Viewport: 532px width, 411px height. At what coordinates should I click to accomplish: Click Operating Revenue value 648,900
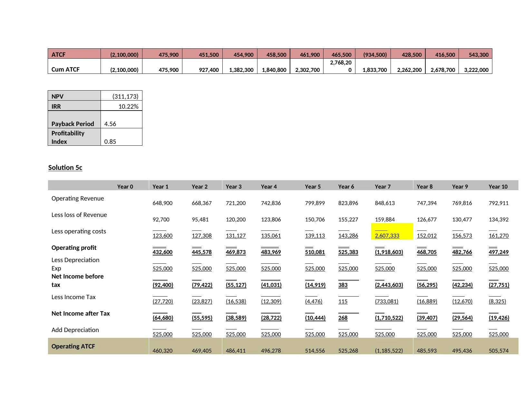coord(162,203)
